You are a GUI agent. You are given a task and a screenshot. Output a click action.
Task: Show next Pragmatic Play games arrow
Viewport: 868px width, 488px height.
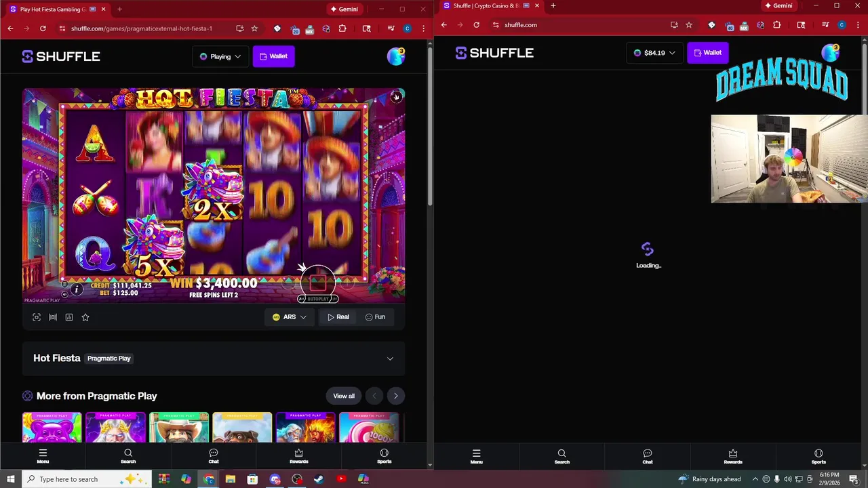point(396,396)
